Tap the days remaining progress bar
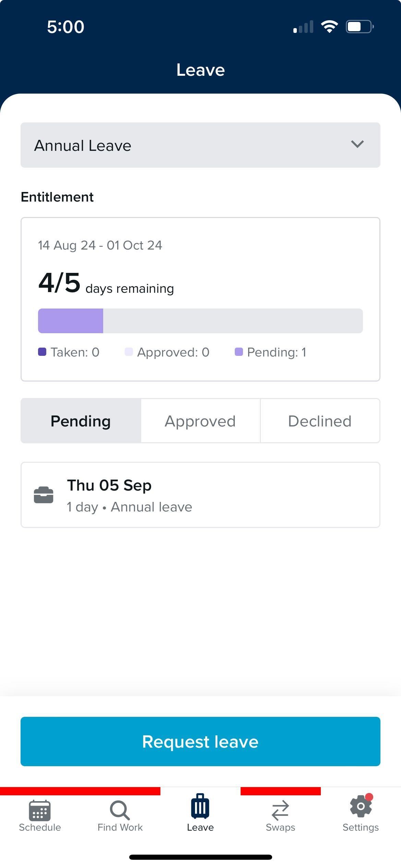This screenshot has height=868, width=401. point(200,321)
